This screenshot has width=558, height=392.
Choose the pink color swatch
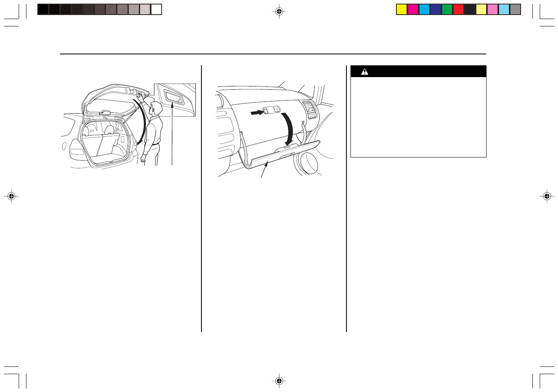(493, 10)
